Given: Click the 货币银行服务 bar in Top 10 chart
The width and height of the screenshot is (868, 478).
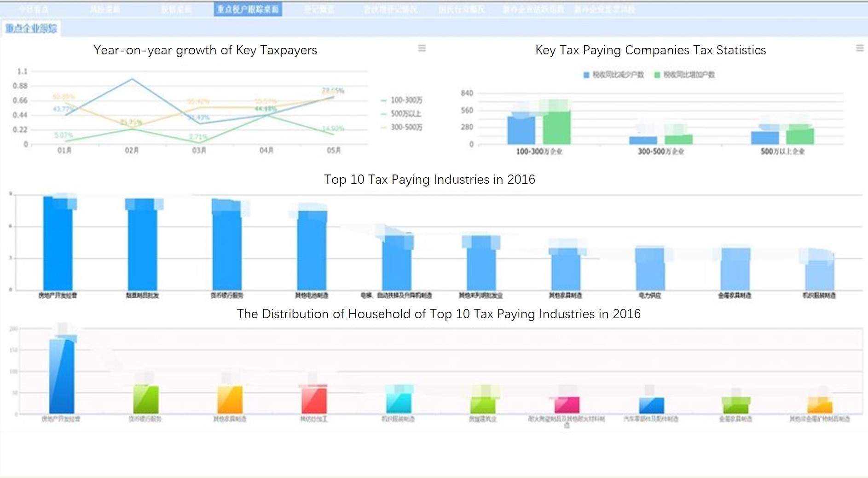Looking at the screenshot, I should [227, 245].
